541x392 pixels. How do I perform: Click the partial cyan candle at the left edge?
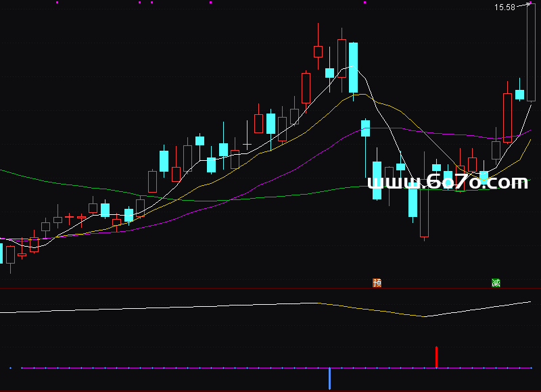click(1, 253)
